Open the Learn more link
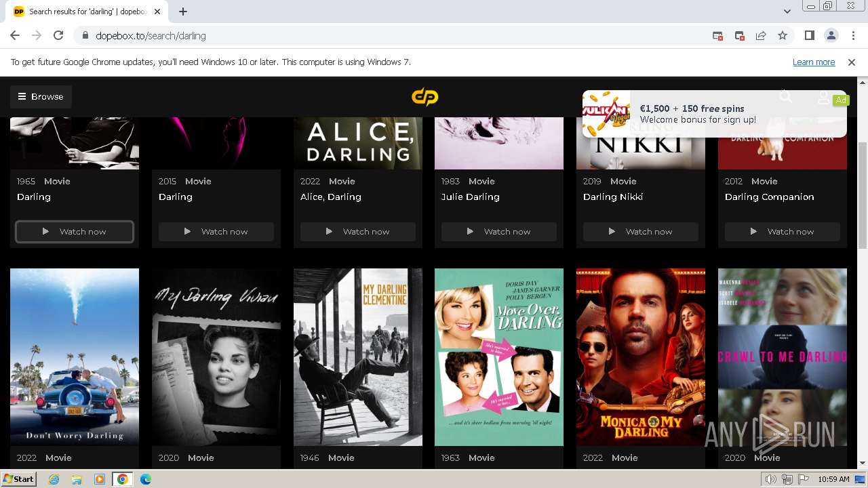 click(814, 62)
